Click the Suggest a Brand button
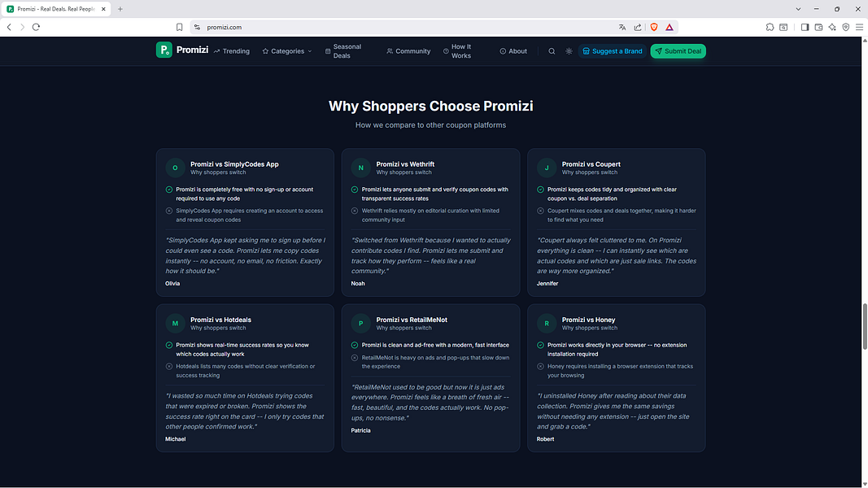The width and height of the screenshot is (868, 488). 613,51
